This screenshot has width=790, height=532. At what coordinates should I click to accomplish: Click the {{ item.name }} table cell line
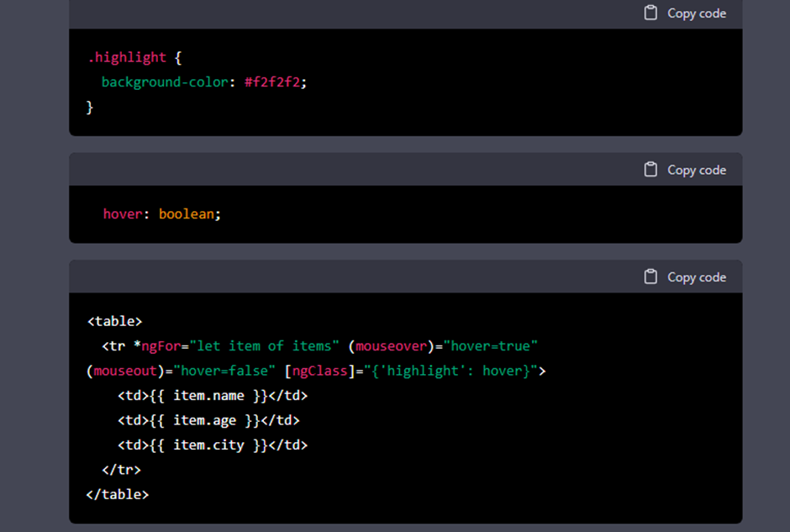(212, 396)
